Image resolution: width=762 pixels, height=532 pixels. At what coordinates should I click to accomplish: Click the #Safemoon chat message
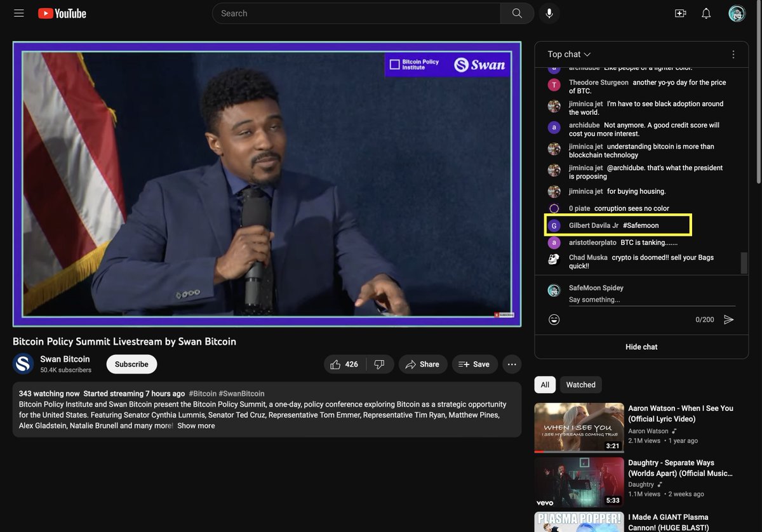pyautogui.click(x=641, y=225)
